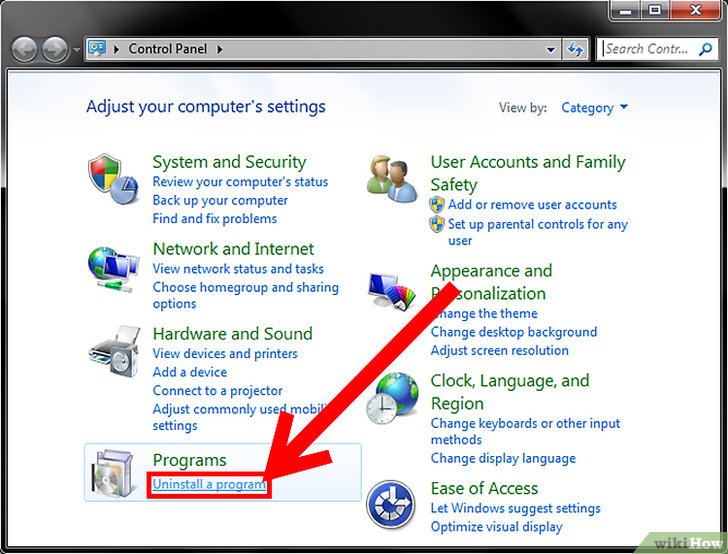Click the Control Panel address bar icon
This screenshot has width=728, height=554.
coord(97,48)
